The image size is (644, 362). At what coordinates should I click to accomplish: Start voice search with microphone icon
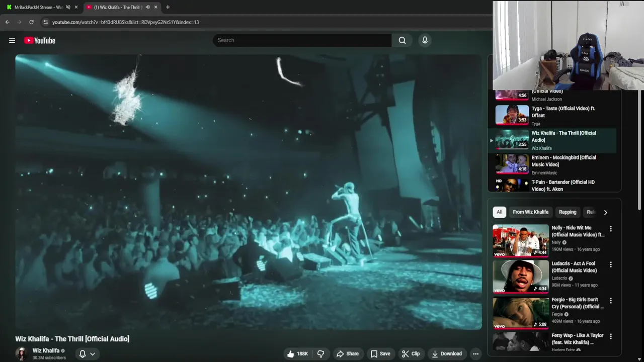pyautogui.click(x=425, y=40)
